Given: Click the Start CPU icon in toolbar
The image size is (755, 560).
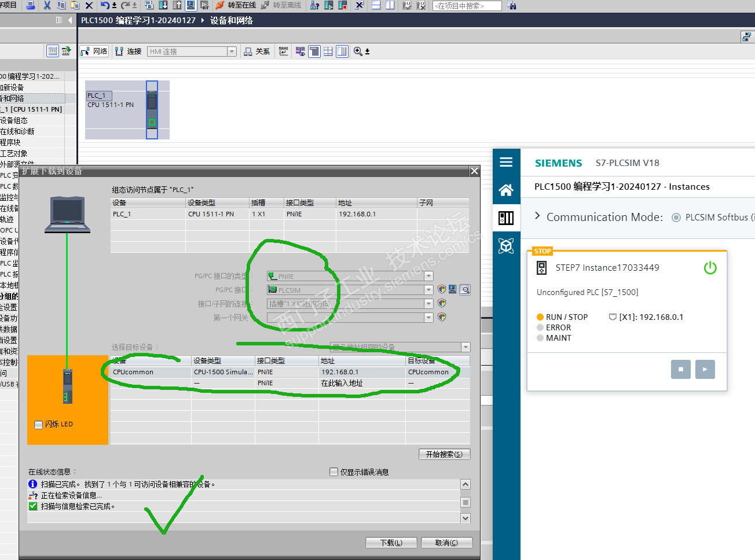Looking at the screenshot, I should pyautogui.click(x=329, y=5).
